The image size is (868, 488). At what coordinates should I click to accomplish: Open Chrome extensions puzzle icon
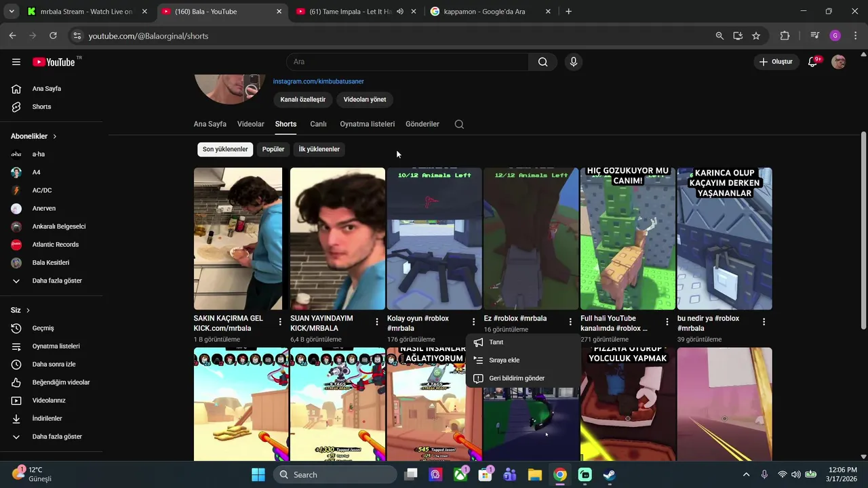point(785,35)
